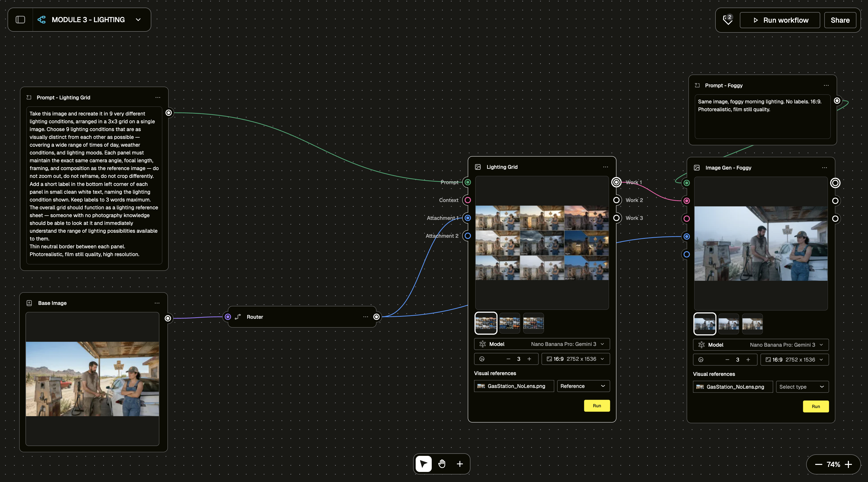The height and width of the screenshot is (482, 868).
Task: Select the pointer tool in bottom toolbar
Action: (423, 464)
